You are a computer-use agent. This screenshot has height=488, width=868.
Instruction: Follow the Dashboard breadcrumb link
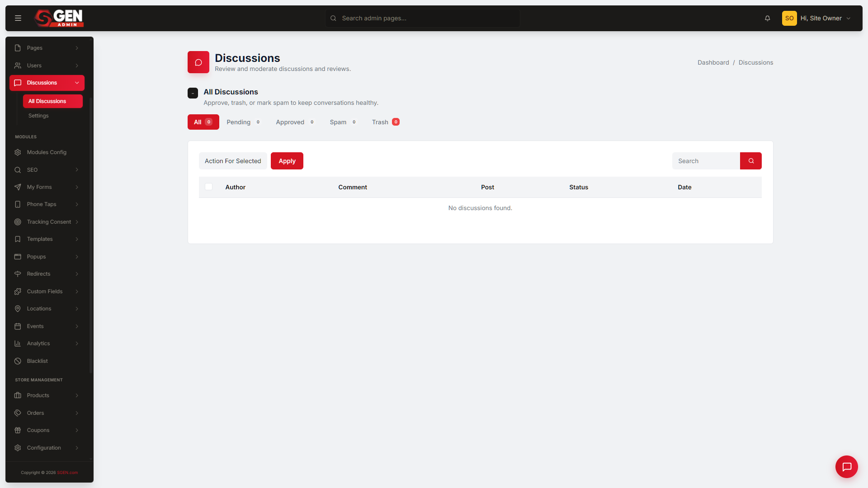point(713,62)
